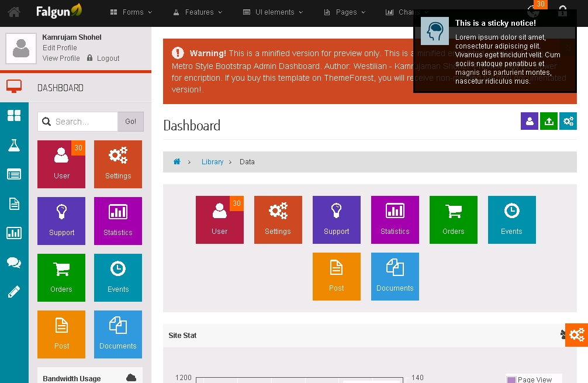Click the Edit Profile link
The height and width of the screenshot is (383, 588).
(60, 48)
